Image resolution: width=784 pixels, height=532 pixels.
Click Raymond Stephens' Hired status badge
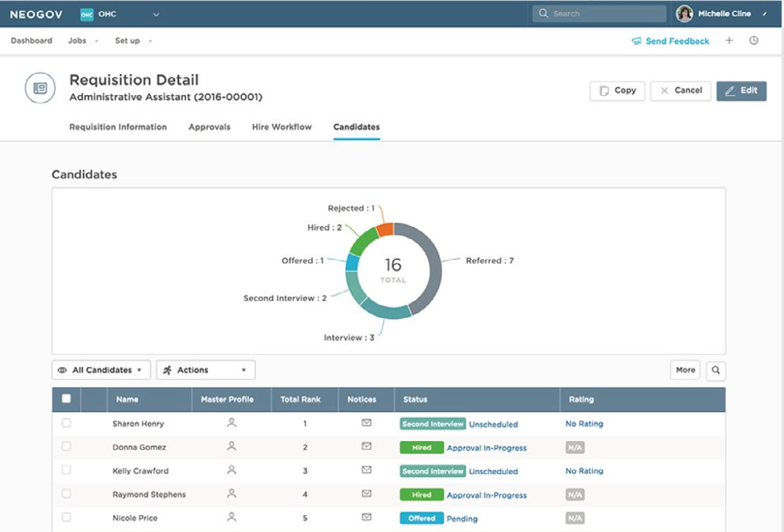pos(422,495)
